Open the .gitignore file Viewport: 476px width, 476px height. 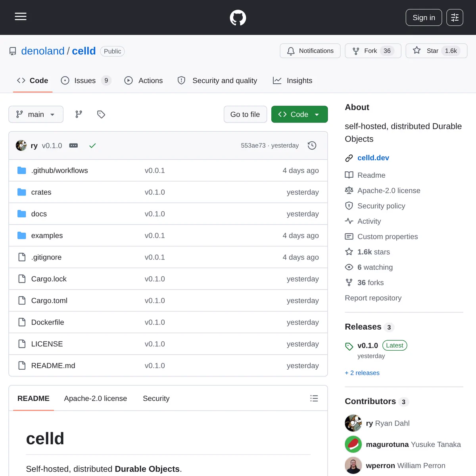[46, 257]
